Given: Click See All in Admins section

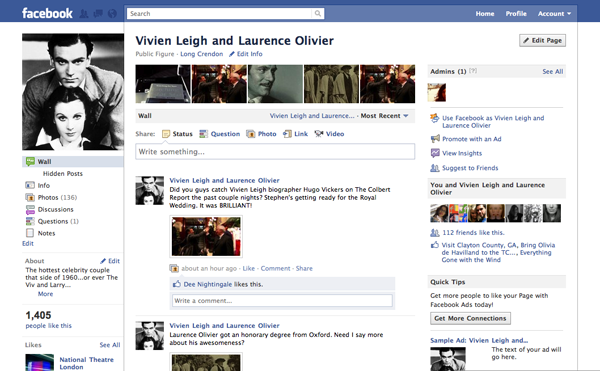Looking at the screenshot, I should coord(553,72).
